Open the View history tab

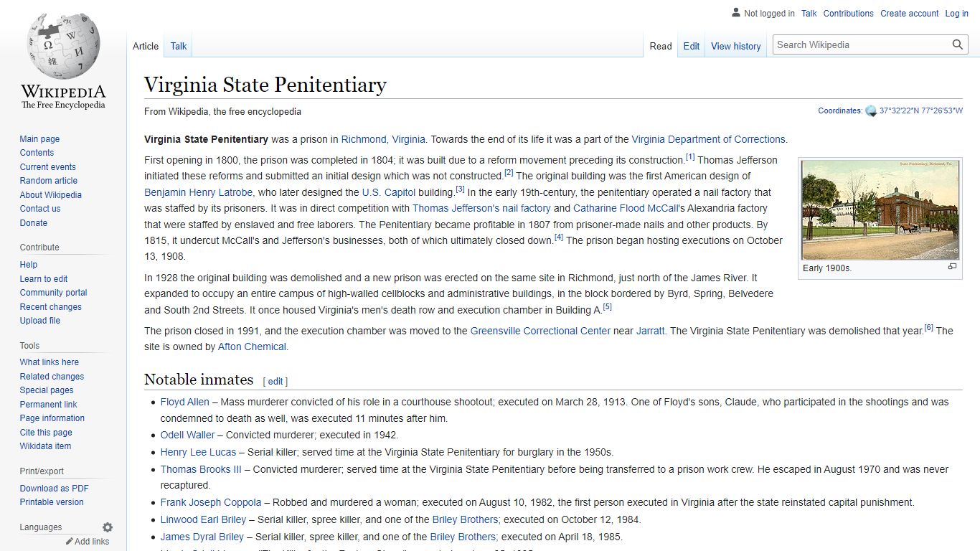coord(736,46)
